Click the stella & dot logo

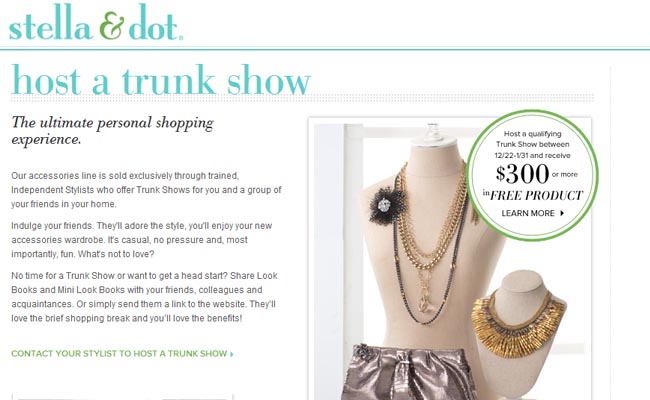96,23
